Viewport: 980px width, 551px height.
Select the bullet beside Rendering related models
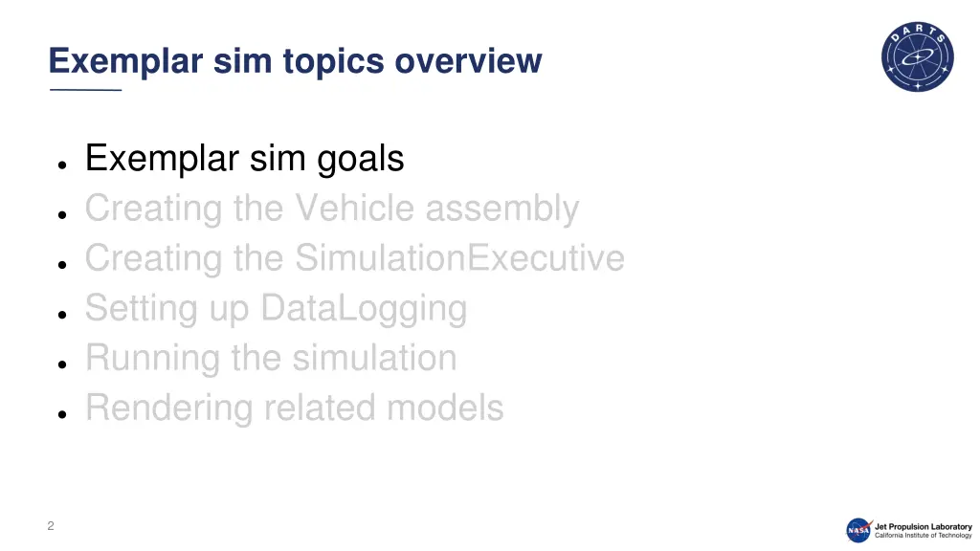61,413
